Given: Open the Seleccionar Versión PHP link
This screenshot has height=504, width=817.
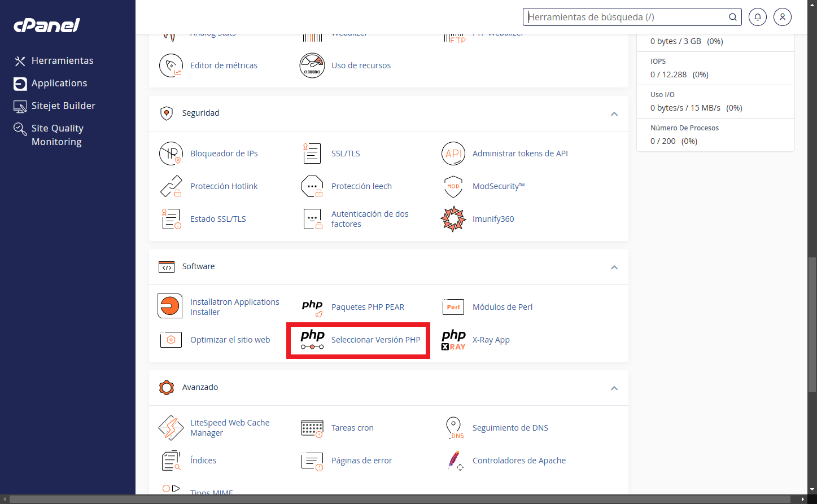Looking at the screenshot, I should 375,340.
